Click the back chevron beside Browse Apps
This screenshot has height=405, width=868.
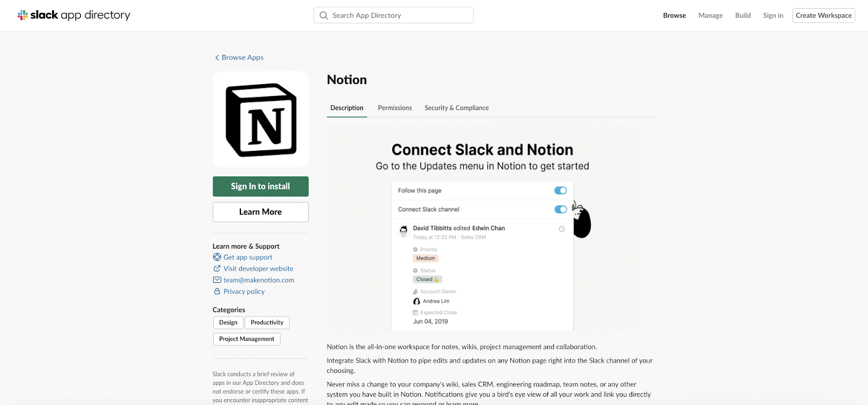pyautogui.click(x=217, y=58)
